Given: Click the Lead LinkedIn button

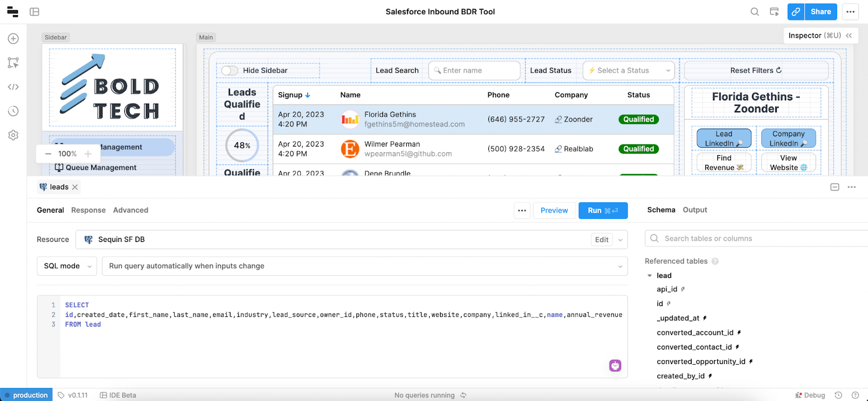Looking at the screenshot, I should [724, 138].
